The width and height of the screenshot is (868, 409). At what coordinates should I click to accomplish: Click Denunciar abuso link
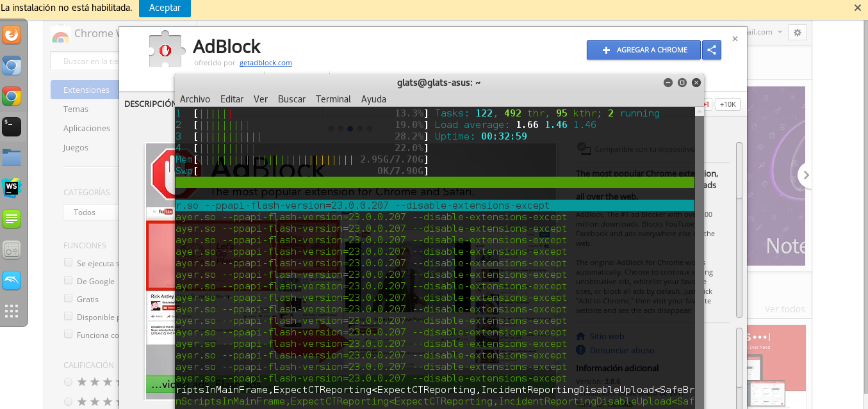(622, 350)
